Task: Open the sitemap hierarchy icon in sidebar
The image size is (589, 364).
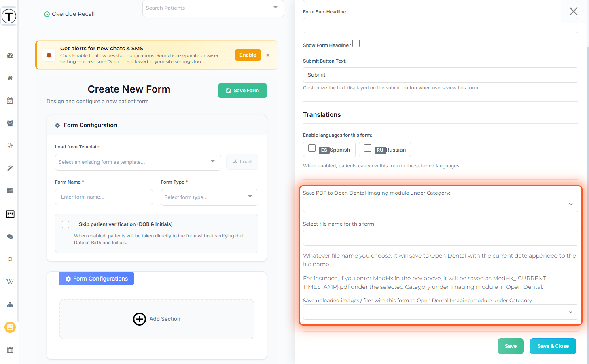Action: (10, 305)
